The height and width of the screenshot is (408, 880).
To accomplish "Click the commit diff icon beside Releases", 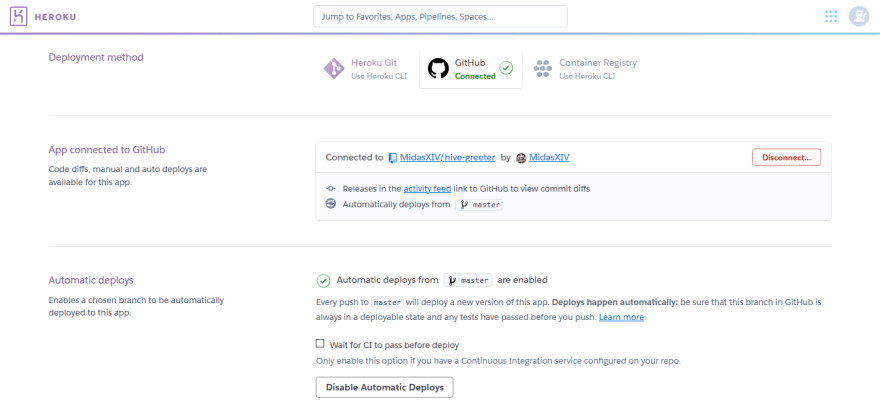I will (331, 189).
